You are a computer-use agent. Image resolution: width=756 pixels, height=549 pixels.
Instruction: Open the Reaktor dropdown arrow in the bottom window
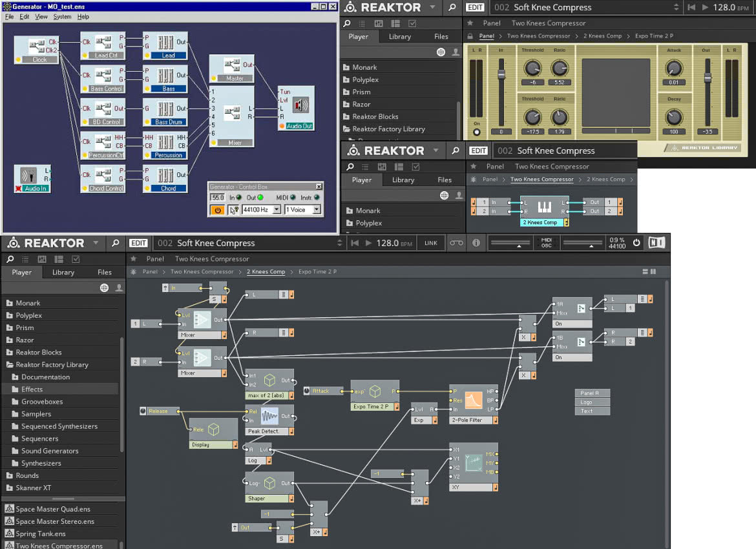click(x=96, y=242)
